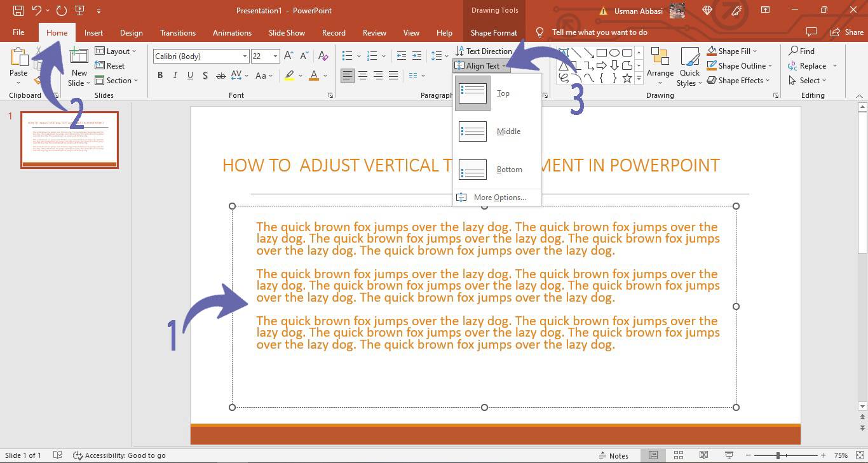Click the spell check icon in status bar

[58, 455]
